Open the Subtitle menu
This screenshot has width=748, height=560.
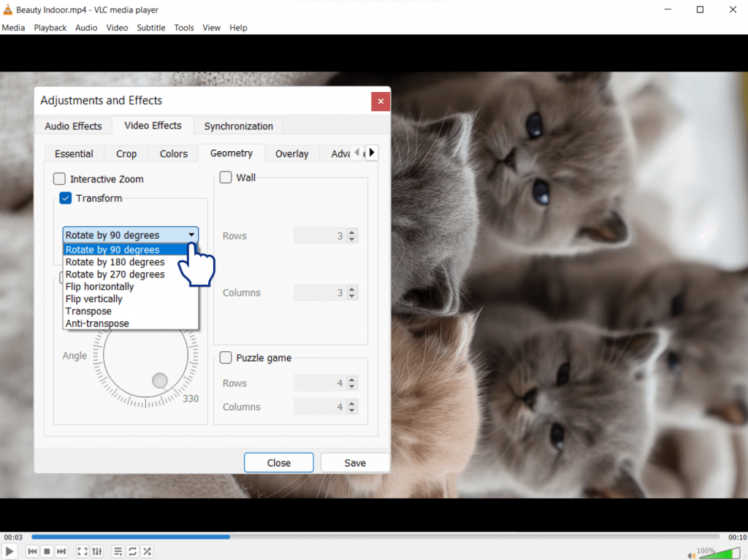point(150,28)
